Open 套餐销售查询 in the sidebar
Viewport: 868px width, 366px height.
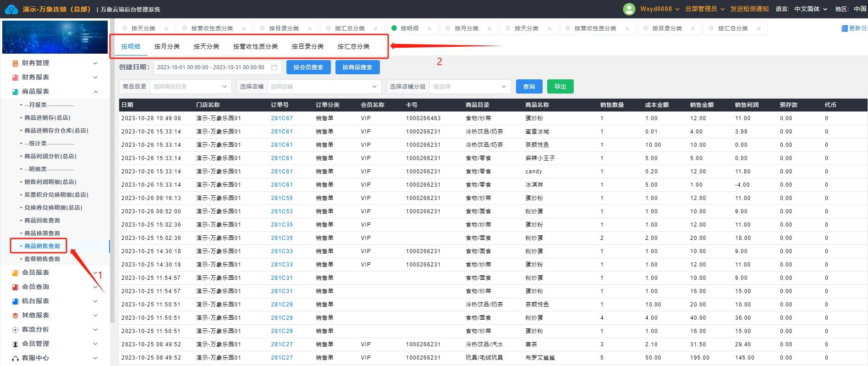click(42, 259)
